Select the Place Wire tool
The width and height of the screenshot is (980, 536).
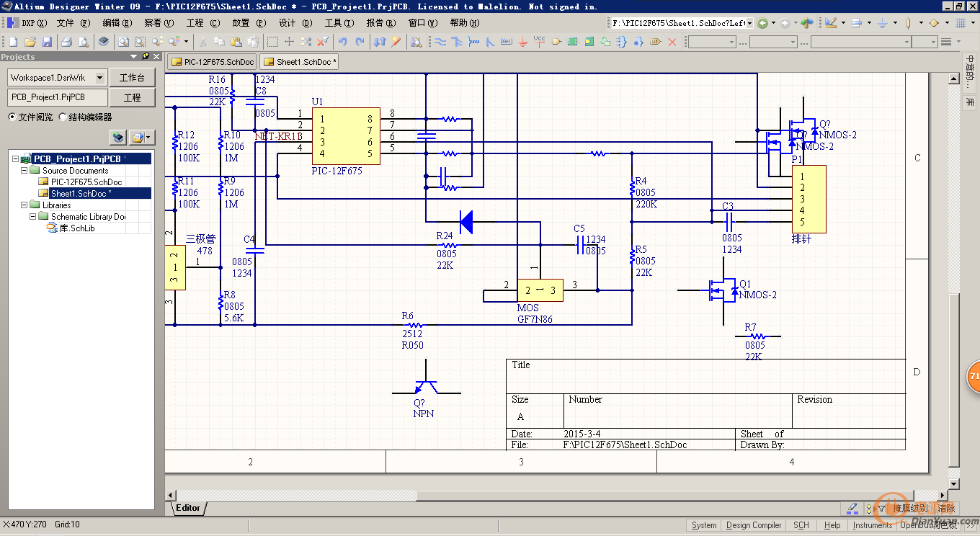pyautogui.click(x=440, y=42)
